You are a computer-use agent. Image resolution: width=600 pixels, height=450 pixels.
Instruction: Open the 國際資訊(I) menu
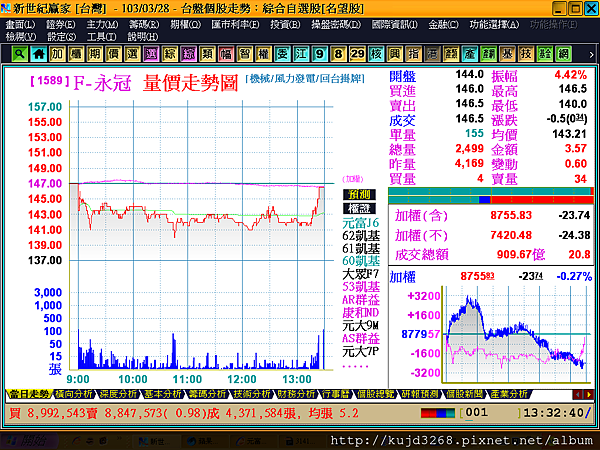[x=394, y=25]
